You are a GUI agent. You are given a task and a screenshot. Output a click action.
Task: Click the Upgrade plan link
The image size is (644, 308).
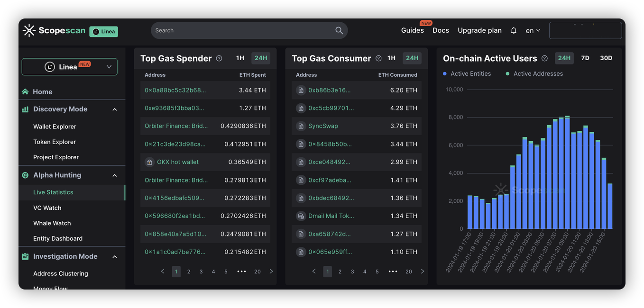point(479,30)
